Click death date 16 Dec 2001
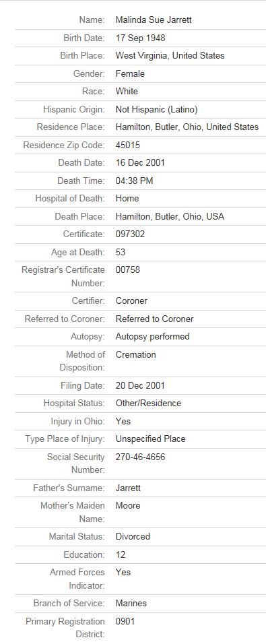266x644 pixels. 140,162
